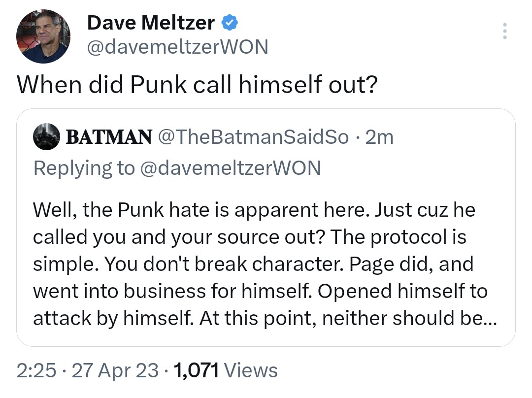The width and height of the screenshot is (532, 398).
Task: Open the @TheBatmanSaidSo handle
Action: click(x=253, y=137)
